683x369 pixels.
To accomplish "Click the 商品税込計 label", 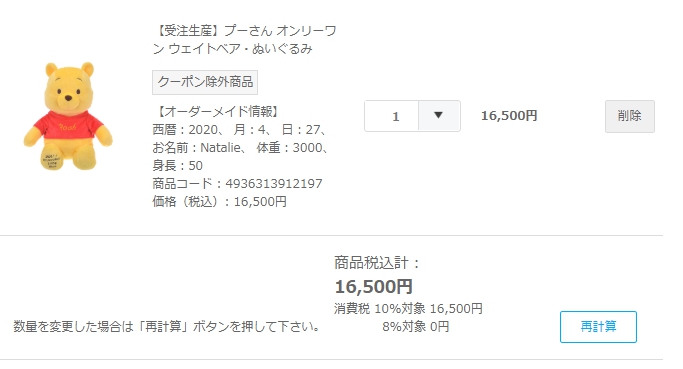I will tap(376, 263).
